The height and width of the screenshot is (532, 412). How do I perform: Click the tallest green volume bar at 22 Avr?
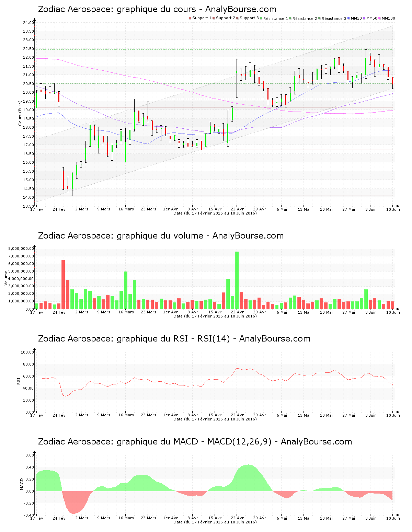(237, 280)
